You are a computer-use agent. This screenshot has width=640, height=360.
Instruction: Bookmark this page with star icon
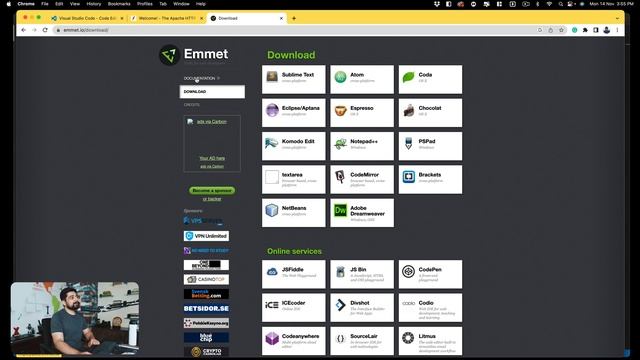pyautogui.click(x=561, y=30)
